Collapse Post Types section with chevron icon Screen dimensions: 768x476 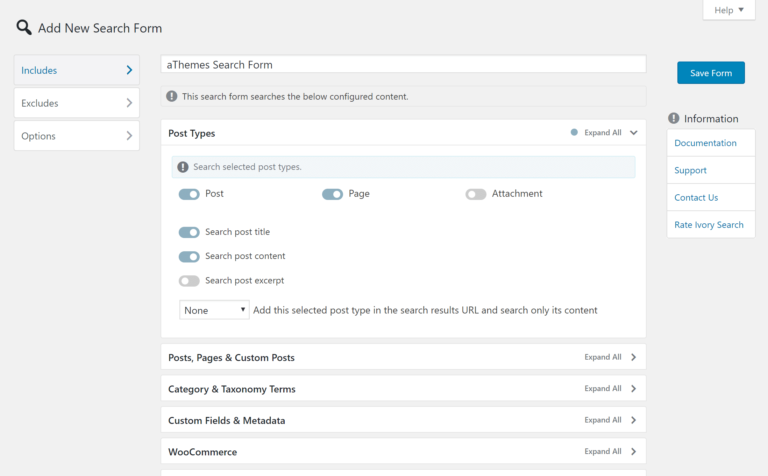click(x=634, y=132)
